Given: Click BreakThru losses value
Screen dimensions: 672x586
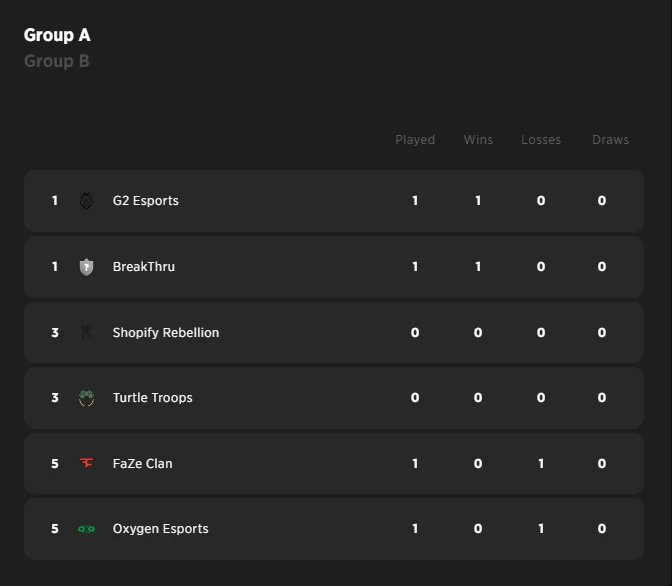Looking at the screenshot, I should click(541, 267).
